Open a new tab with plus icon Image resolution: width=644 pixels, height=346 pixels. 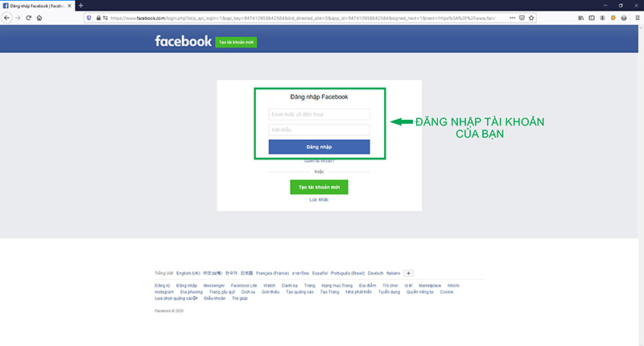[81, 6]
